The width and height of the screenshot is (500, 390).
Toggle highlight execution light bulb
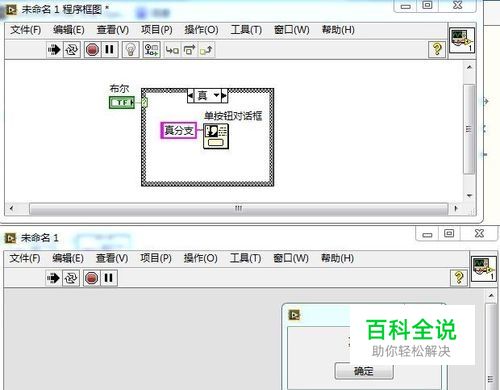pos(131,50)
